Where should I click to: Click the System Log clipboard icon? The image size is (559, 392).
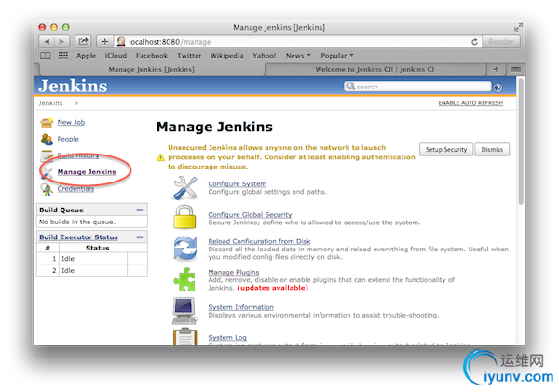click(x=185, y=337)
